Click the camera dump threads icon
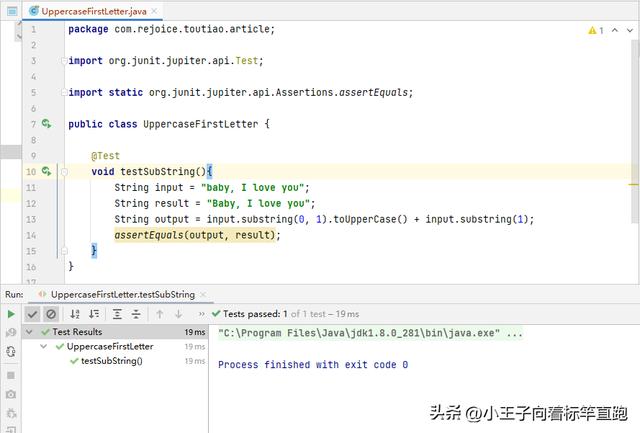This screenshot has height=433, width=640. 11,394
